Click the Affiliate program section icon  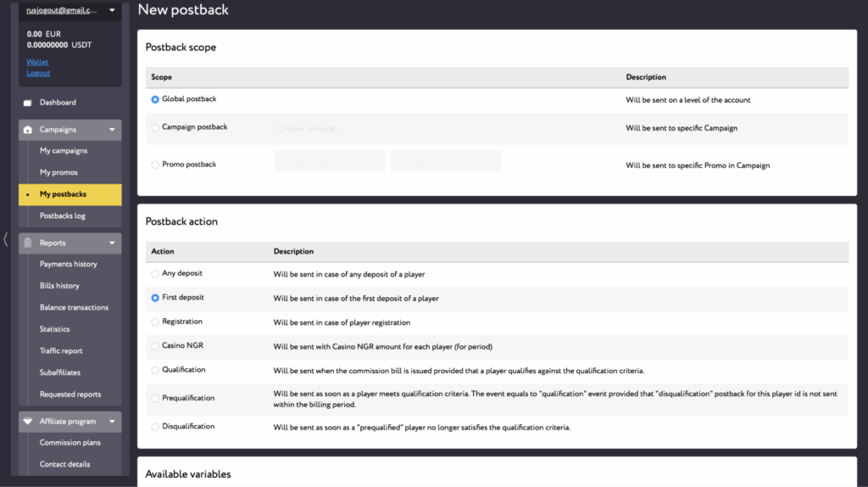pos(28,422)
